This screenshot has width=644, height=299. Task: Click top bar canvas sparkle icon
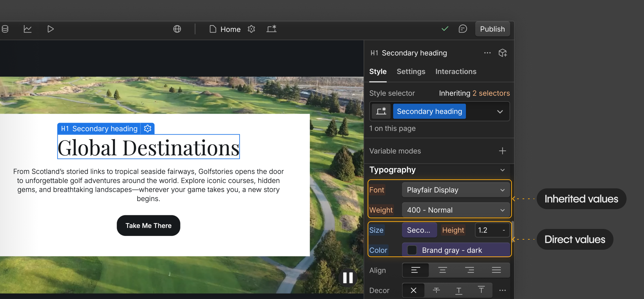pyautogui.click(x=271, y=29)
